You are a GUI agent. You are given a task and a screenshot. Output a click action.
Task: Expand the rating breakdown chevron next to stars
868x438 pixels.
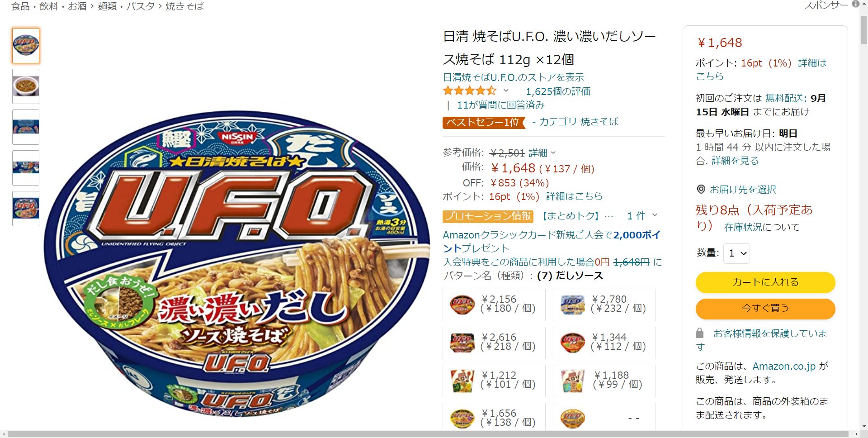506,90
